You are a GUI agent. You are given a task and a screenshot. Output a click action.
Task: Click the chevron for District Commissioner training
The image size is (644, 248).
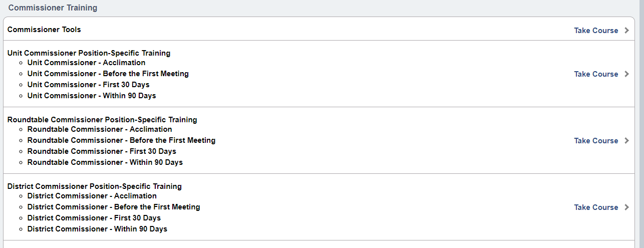626,207
